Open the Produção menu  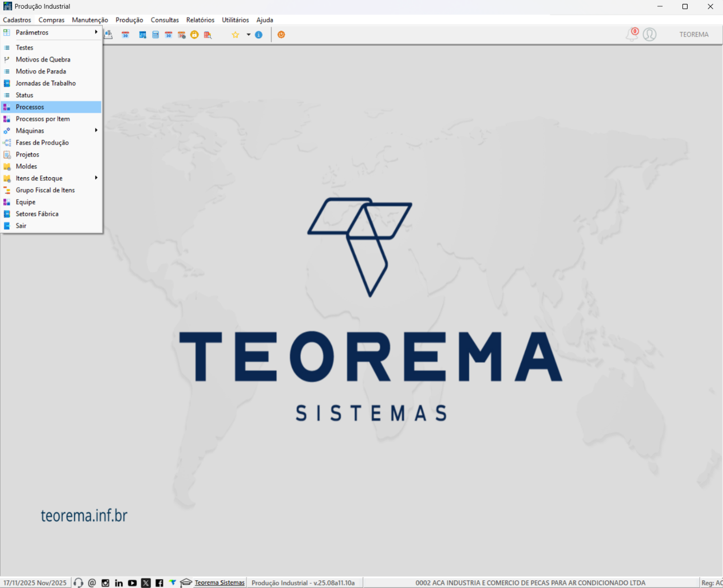[x=129, y=20]
